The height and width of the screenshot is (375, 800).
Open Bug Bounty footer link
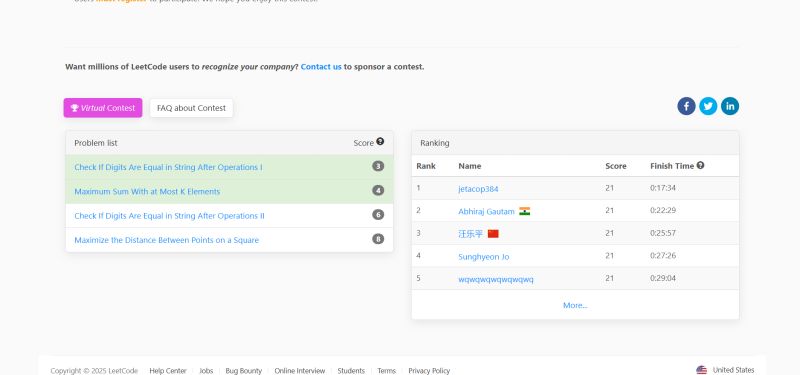pos(243,371)
